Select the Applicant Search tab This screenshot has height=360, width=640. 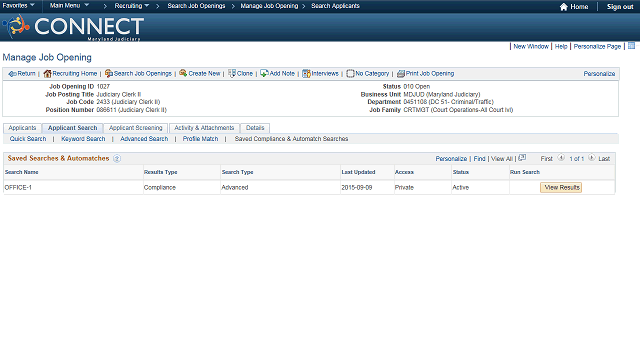[73, 128]
